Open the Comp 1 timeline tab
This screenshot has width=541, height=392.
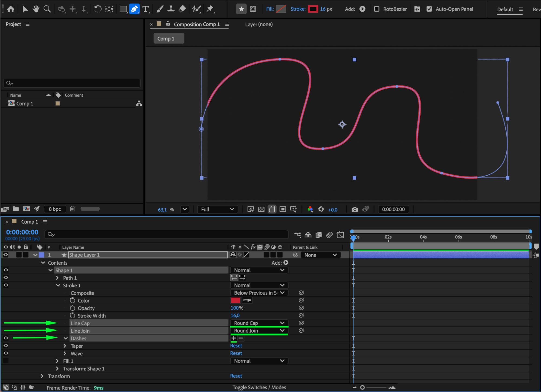[x=29, y=222]
